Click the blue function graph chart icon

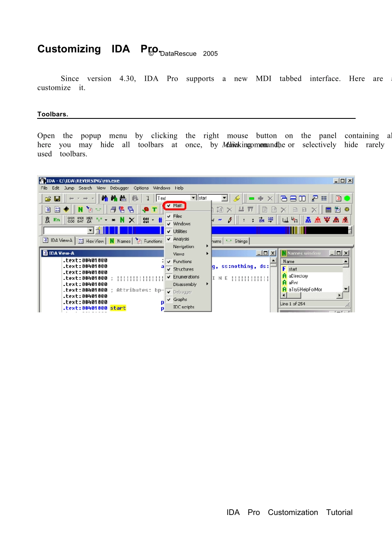pyautogui.click(x=308, y=220)
